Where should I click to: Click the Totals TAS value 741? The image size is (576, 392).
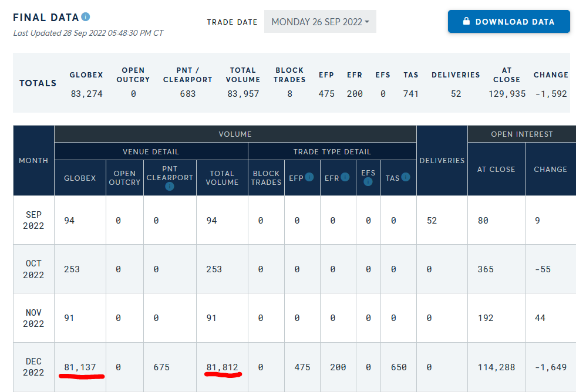pos(410,94)
